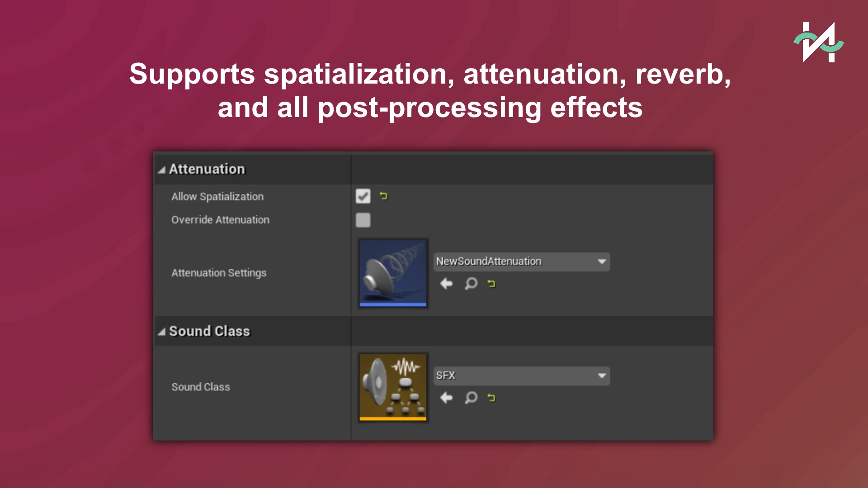Click the logo in the top right corner

819,42
